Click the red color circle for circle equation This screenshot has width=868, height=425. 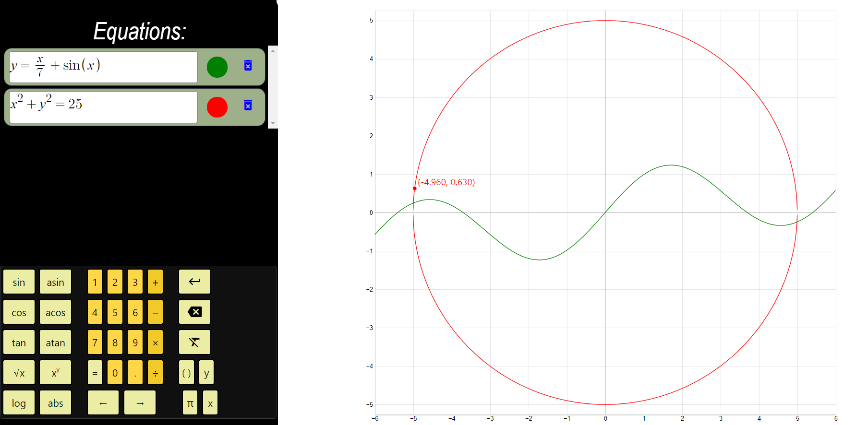[x=217, y=107]
